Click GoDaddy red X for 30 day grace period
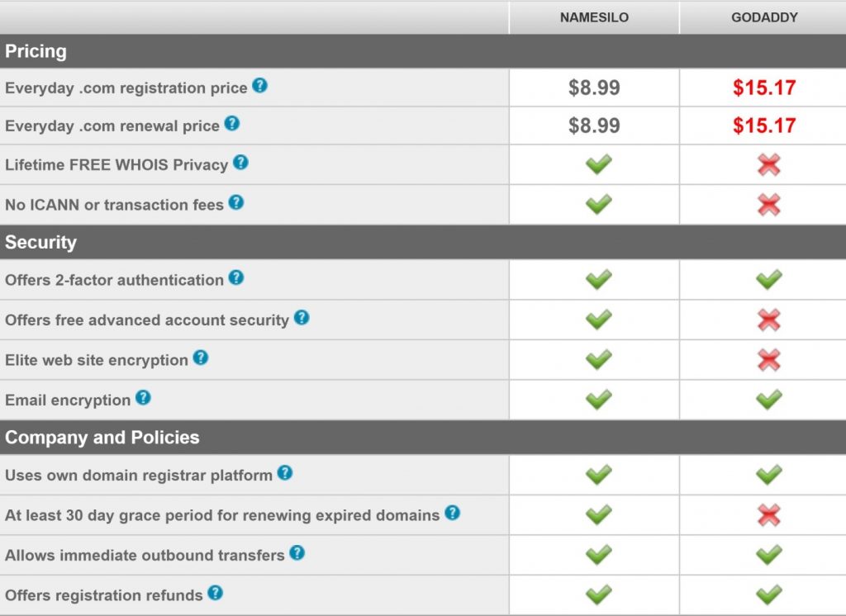 pyautogui.click(x=769, y=515)
